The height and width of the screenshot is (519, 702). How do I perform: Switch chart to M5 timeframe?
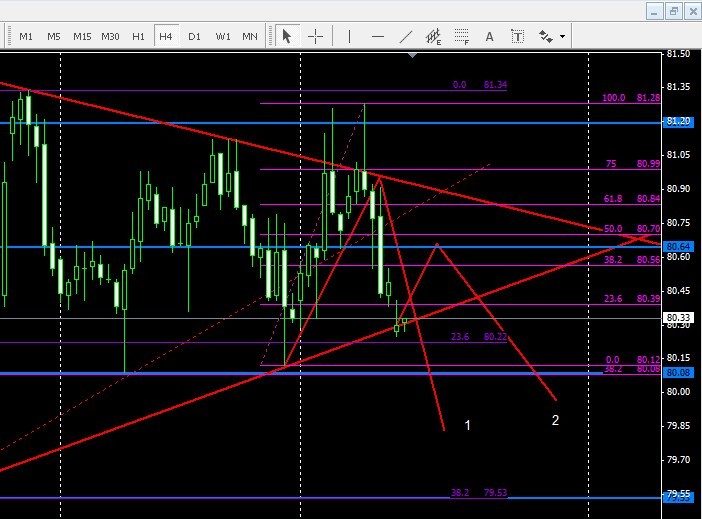point(54,36)
